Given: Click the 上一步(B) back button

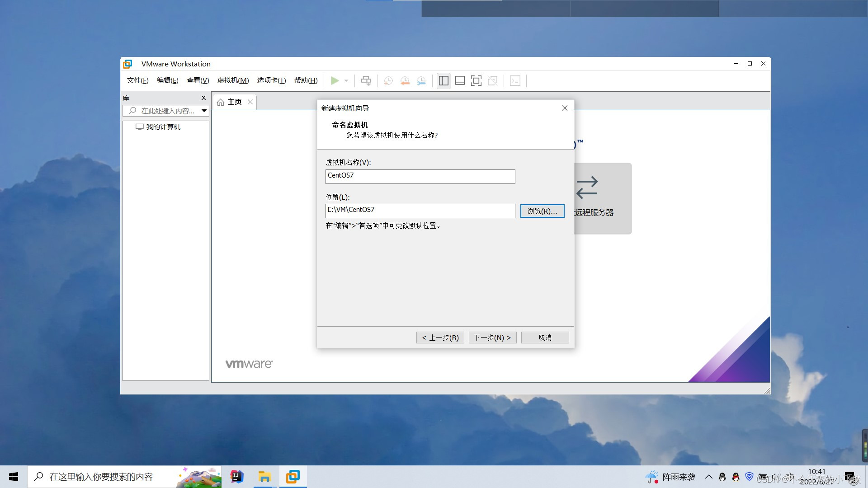Looking at the screenshot, I should tap(440, 338).
